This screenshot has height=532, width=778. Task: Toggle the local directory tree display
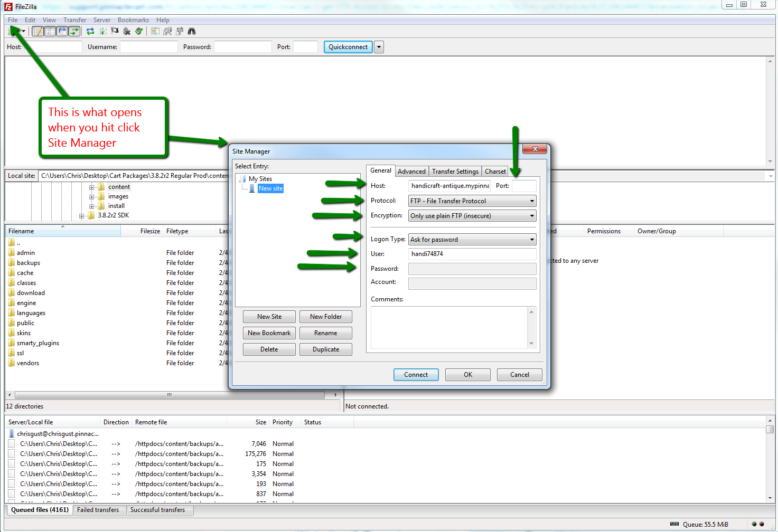[50, 32]
